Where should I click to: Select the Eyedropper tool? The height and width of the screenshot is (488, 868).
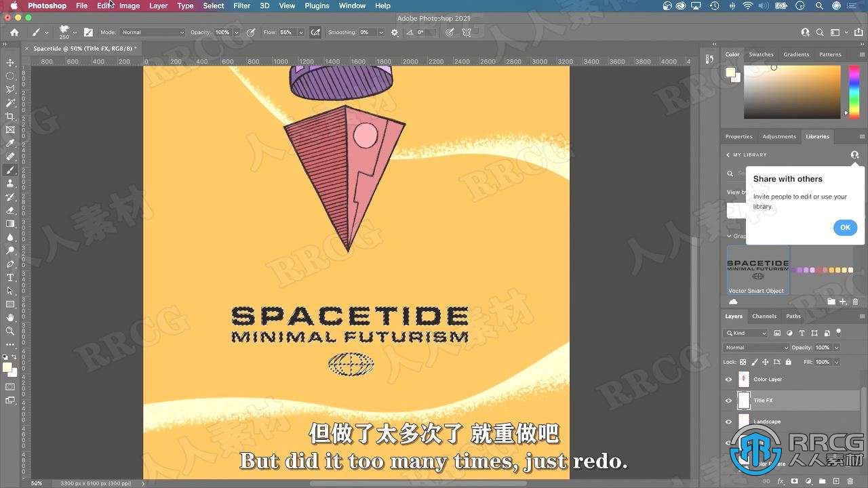tap(10, 143)
